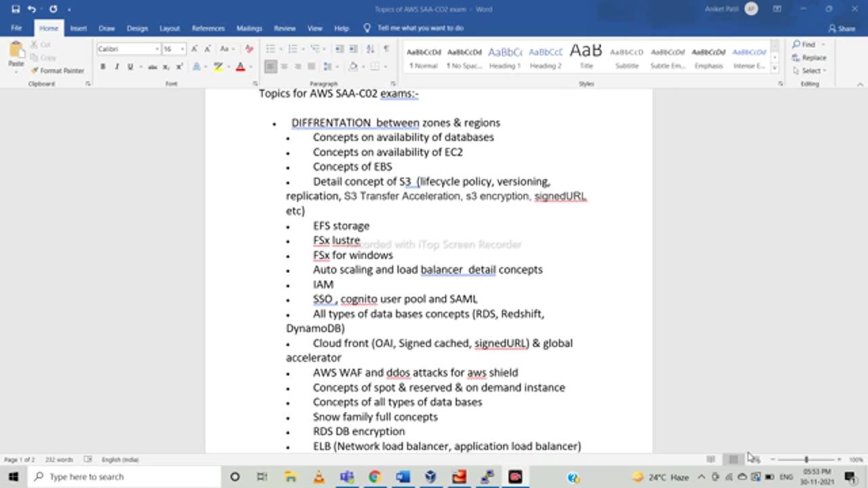The width and height of the screenshot is (868, 488).
Task: Toggle italic formatting
Action: [x=116, y=66]
